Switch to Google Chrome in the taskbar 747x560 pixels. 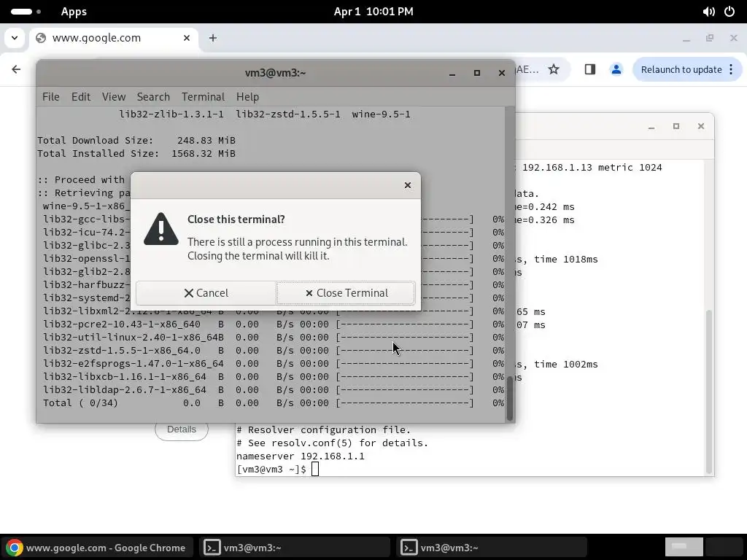point(98,548)
